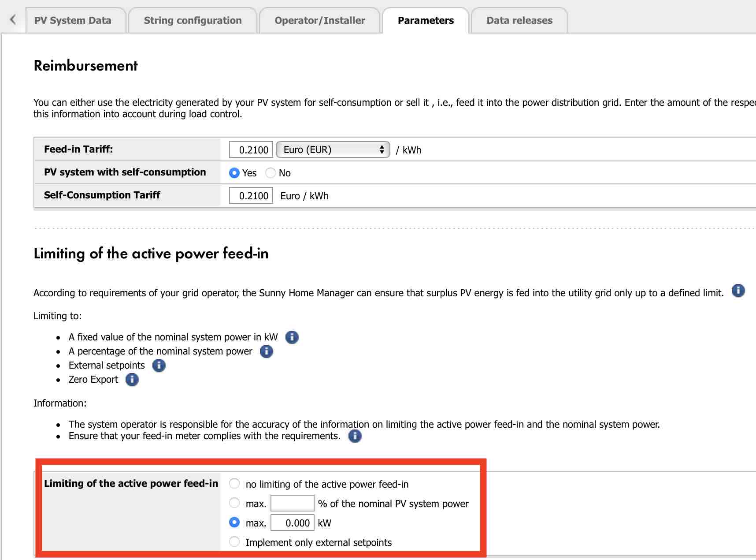
Task: Click the Feed-in Tariff value field
Action: (x=250, y=149)
